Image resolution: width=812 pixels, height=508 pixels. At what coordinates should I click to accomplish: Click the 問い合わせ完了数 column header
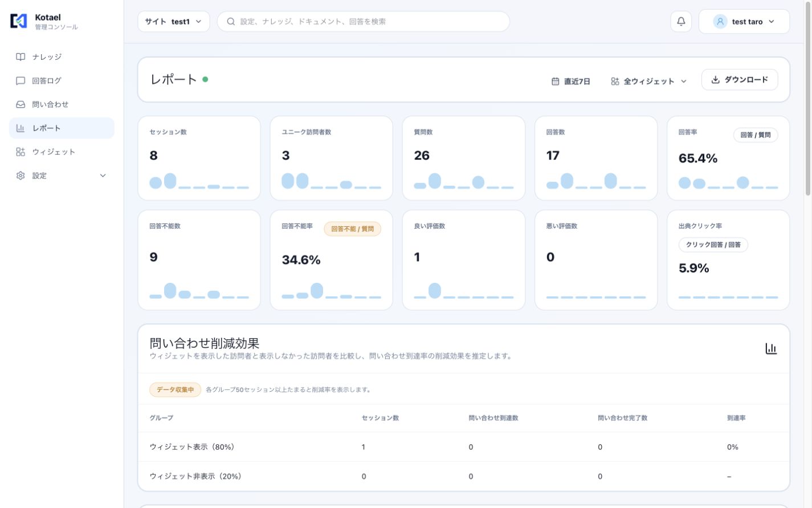click(x=623, y=418)
